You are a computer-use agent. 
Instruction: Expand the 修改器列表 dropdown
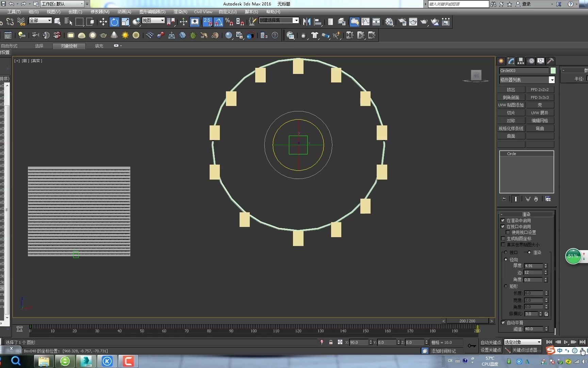tap(552, 80)
